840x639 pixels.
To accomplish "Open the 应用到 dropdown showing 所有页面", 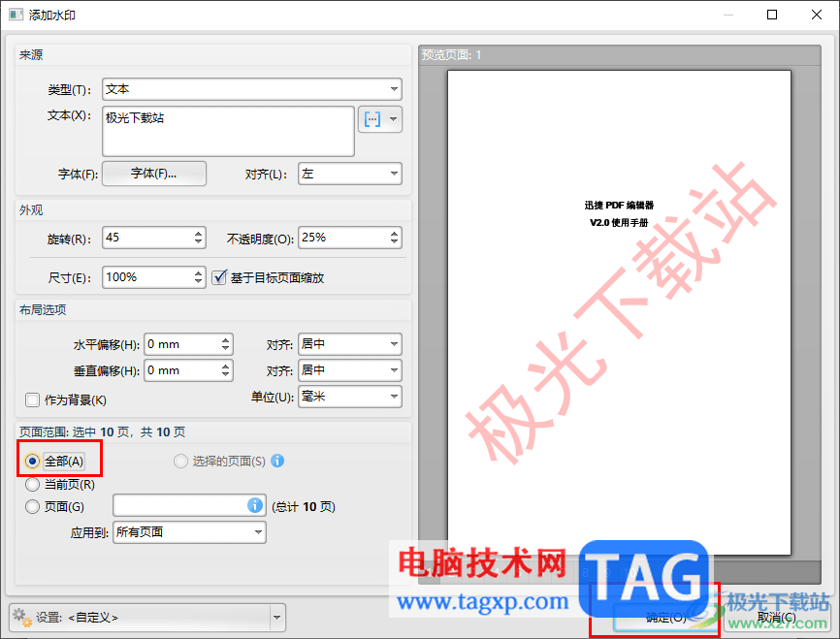I will point(189,532).
